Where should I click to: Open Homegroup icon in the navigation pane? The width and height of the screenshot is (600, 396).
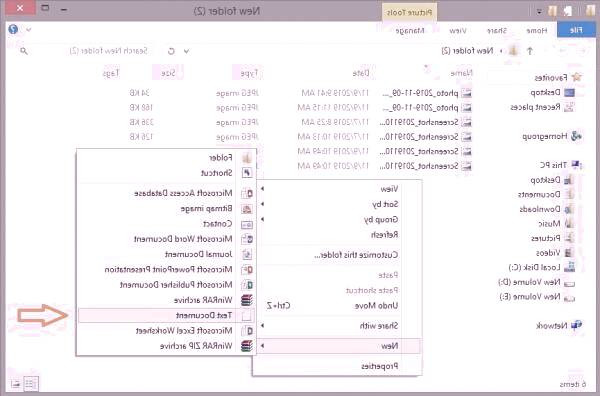576,136
